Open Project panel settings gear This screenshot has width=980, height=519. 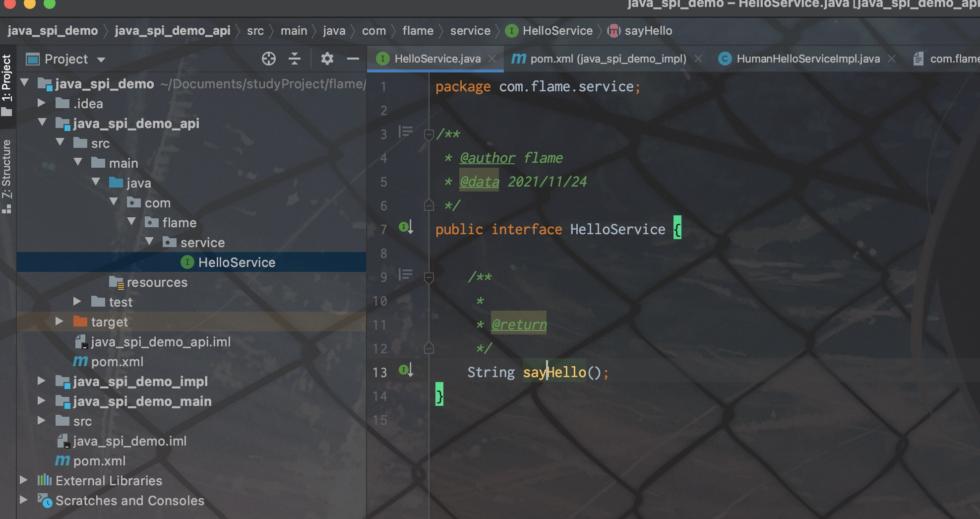tap(327, 59)
